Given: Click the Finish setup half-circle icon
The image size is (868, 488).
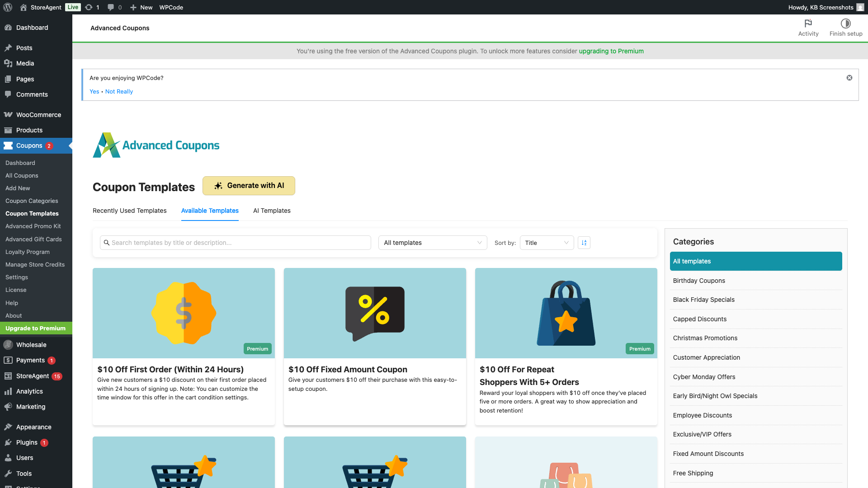Looking at the screenshot, I should click(846, 23).
